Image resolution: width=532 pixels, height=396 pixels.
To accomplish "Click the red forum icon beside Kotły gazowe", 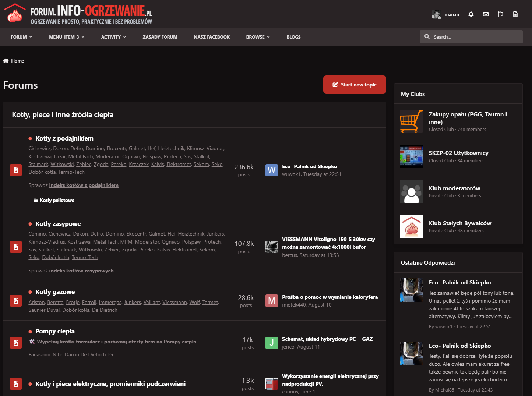I will pos(16,301).
